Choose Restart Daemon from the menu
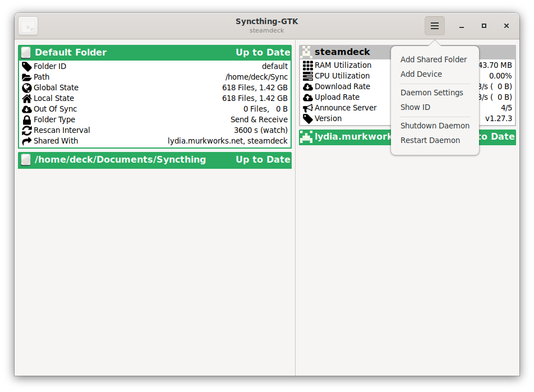Viewport: 534px width, 392px height. click(430, 140)
